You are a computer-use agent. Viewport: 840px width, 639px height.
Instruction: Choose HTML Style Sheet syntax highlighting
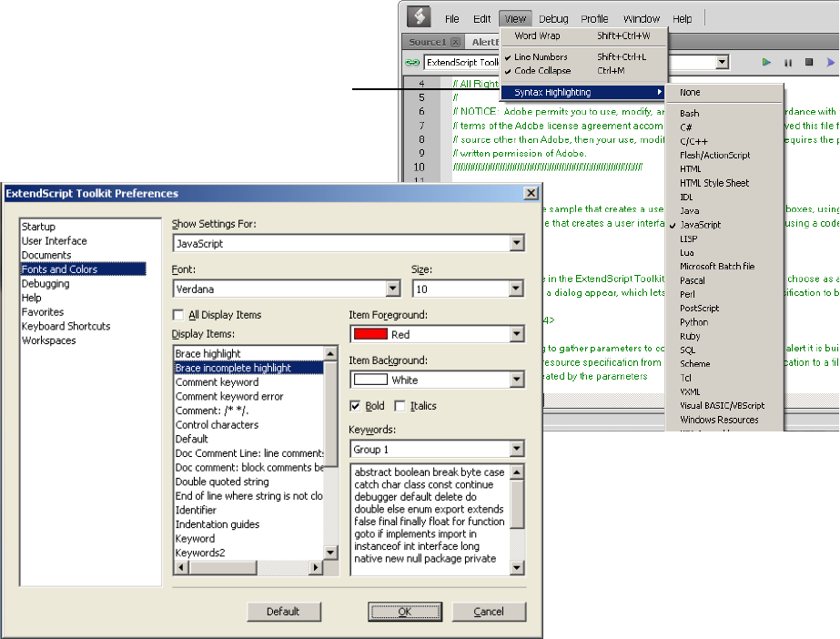(724, 183)
